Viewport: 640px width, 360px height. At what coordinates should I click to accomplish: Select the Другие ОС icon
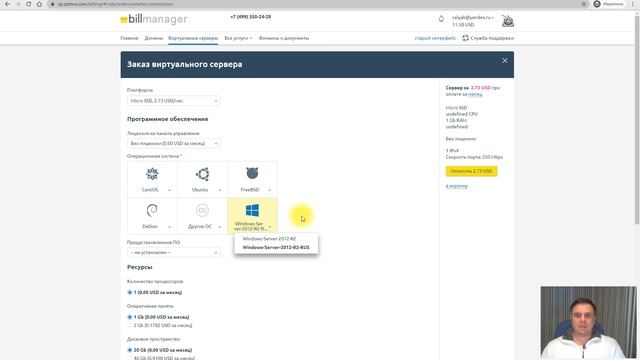[202, 211]
